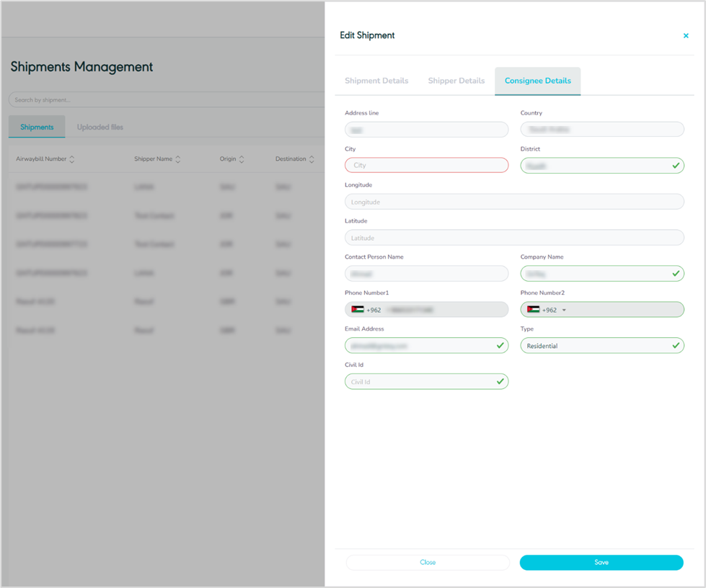Image resolution: width=706 pixels, height=588 pixels.
Task: Open the Country dropdown field
Action: coord(601,130)
